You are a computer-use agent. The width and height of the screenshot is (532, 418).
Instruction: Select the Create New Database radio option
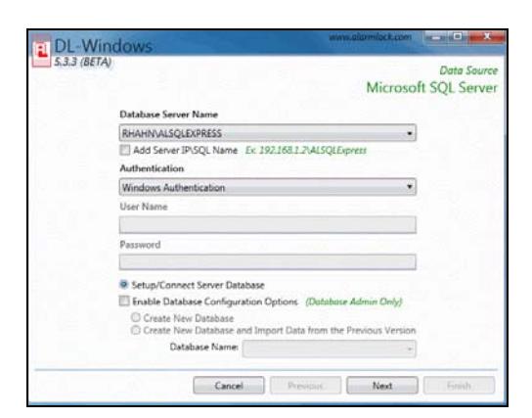pos(136,317)
